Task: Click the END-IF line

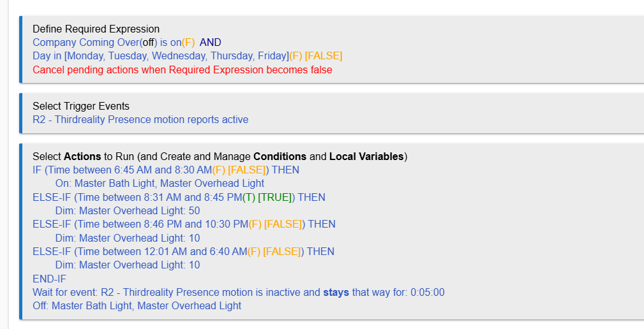Action: click(49, 279)
